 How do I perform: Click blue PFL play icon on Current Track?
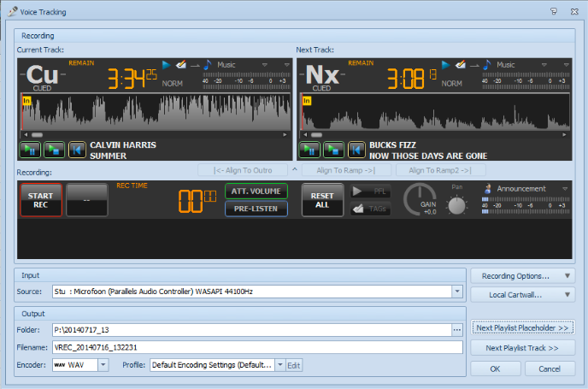(x=166, y=65)
